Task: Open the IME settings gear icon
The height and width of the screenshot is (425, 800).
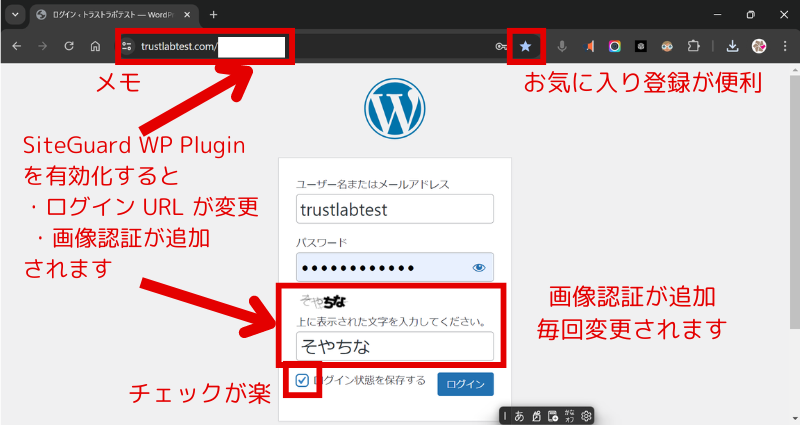Action: click(x=586, y=416)
